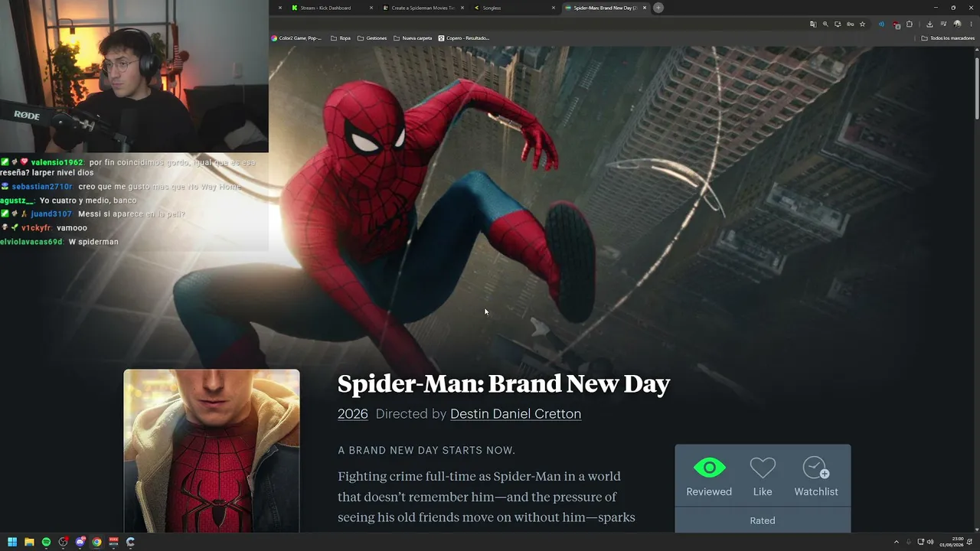Image resolution: width=980 pixels, height=551 pixels.
Task: Open the Color2 Game bookmark
Action: pyautogui.click(x=296, y=37)
